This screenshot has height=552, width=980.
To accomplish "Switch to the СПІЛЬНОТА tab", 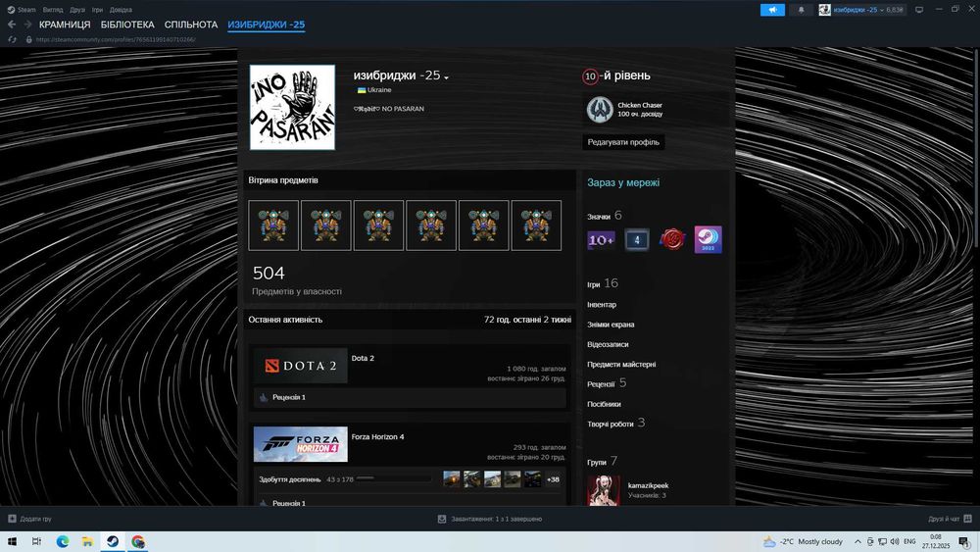I will coord(191,25).
